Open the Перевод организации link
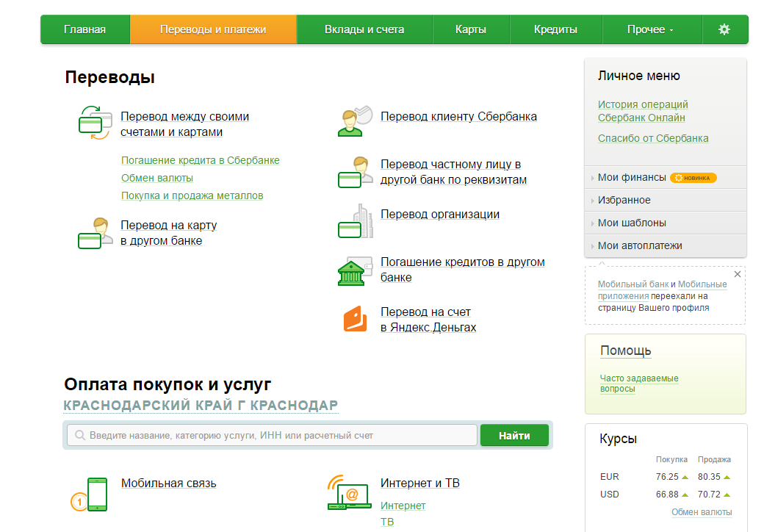The image size is (764, 532). pos(440,215)
